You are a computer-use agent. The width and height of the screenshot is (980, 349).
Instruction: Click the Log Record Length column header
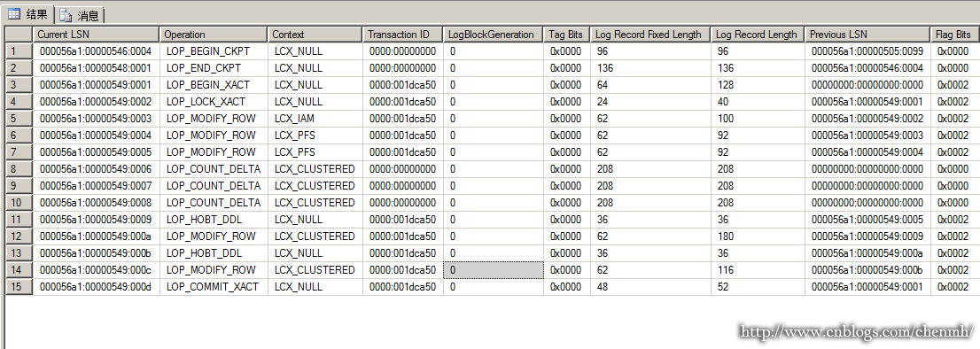click(x=758, y=35)
